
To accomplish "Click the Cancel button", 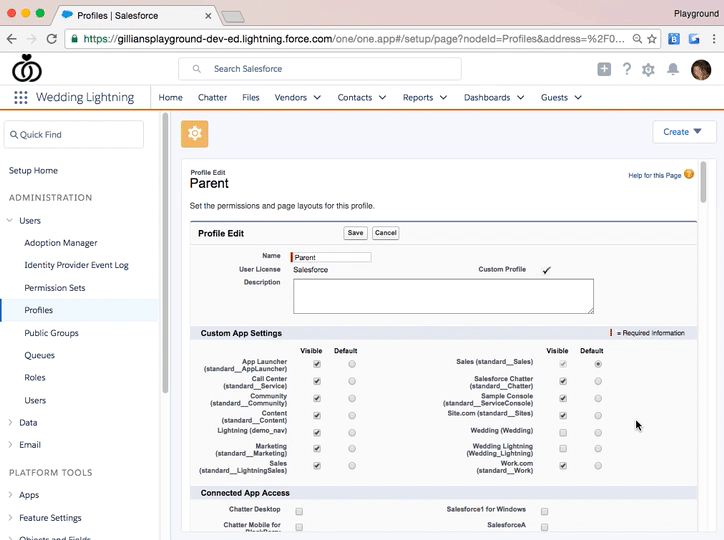I will pos(386,233).
